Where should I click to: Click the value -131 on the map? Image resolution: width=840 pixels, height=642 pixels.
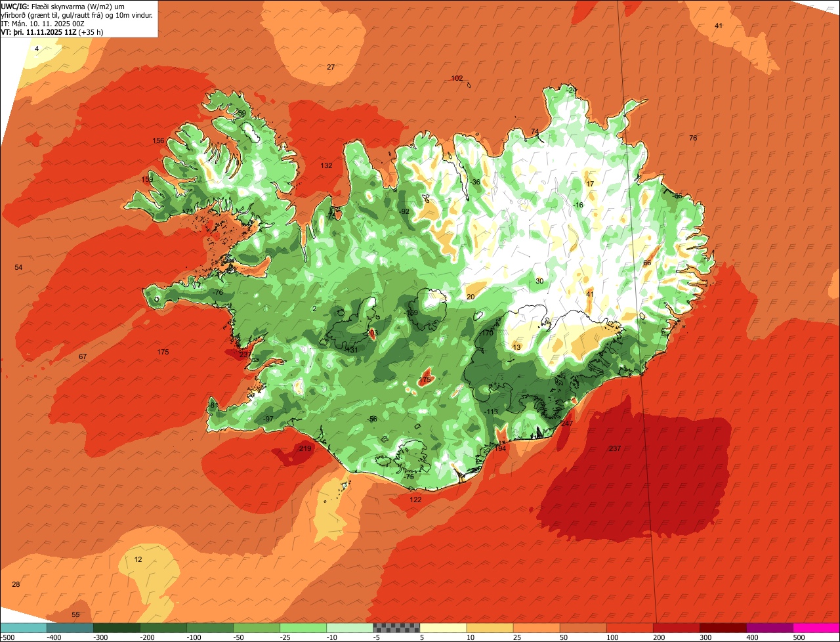pos(351,350)
